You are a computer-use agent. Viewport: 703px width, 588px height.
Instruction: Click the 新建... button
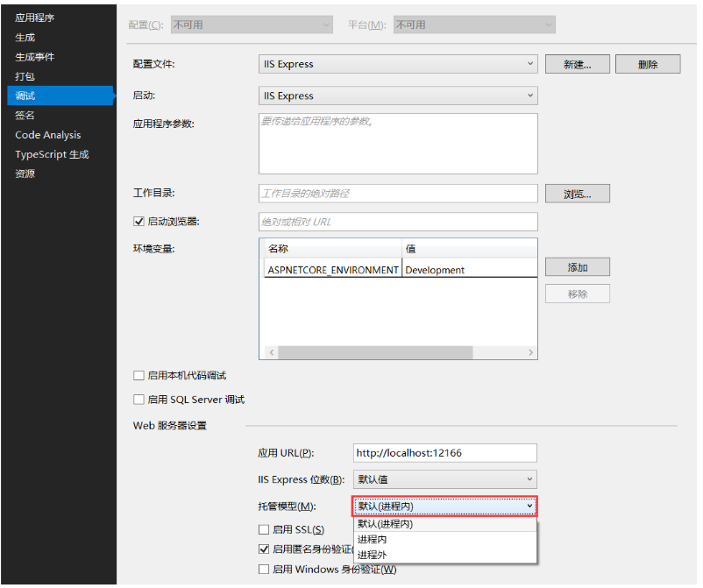(578, 64)
